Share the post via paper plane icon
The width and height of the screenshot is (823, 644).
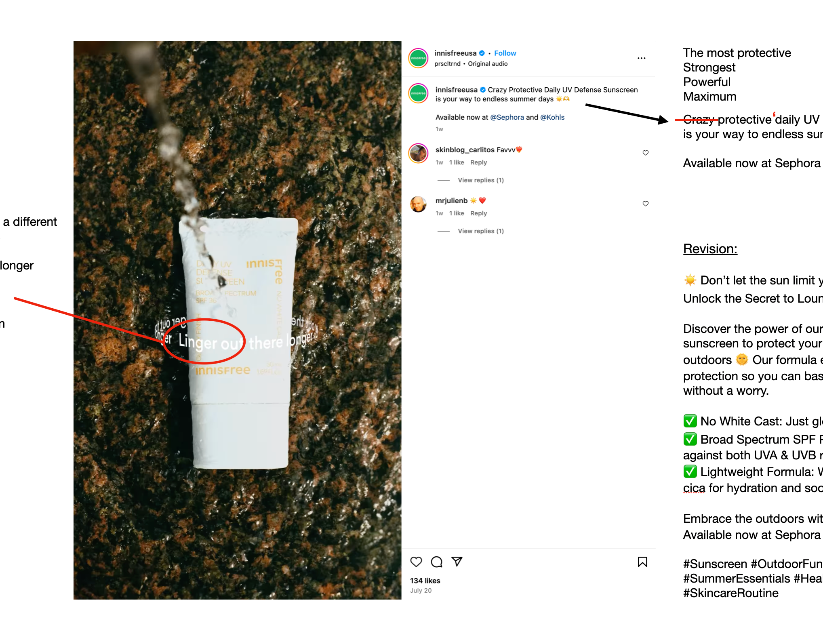[x=457, y=562]
